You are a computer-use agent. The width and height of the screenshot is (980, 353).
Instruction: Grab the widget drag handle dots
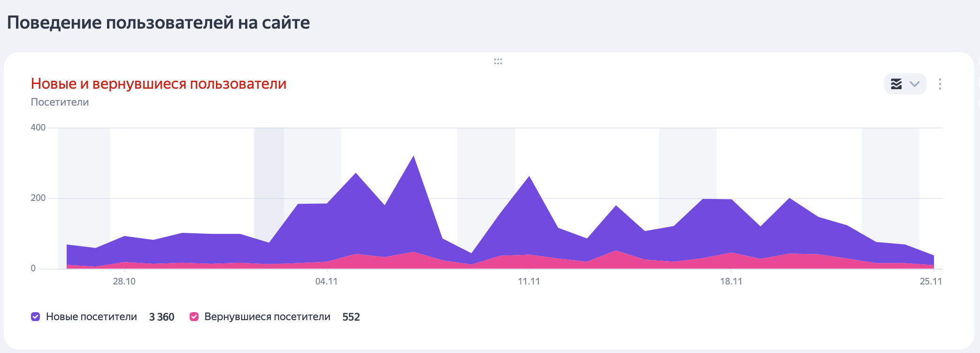pos(498,61)
